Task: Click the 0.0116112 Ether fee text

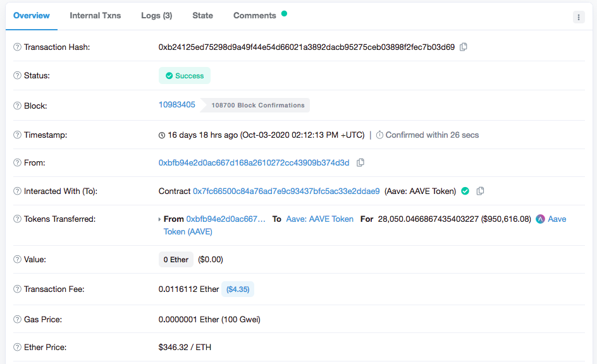Action: (x=188, y=289)
